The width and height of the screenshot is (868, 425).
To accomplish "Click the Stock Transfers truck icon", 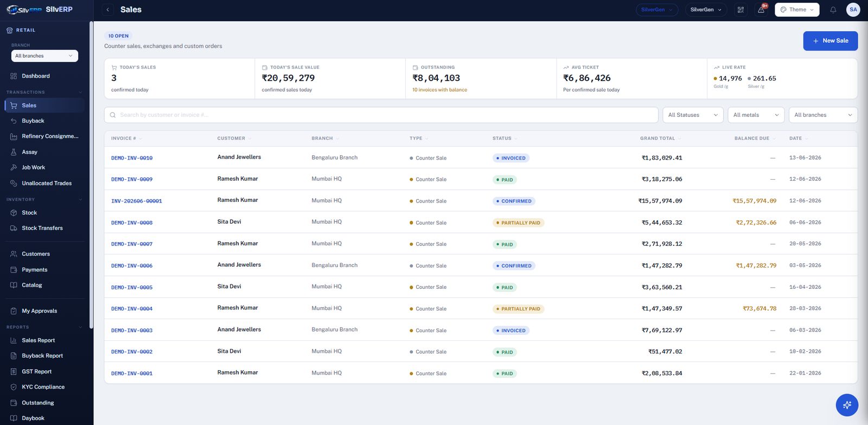I will tap(14, 228).
